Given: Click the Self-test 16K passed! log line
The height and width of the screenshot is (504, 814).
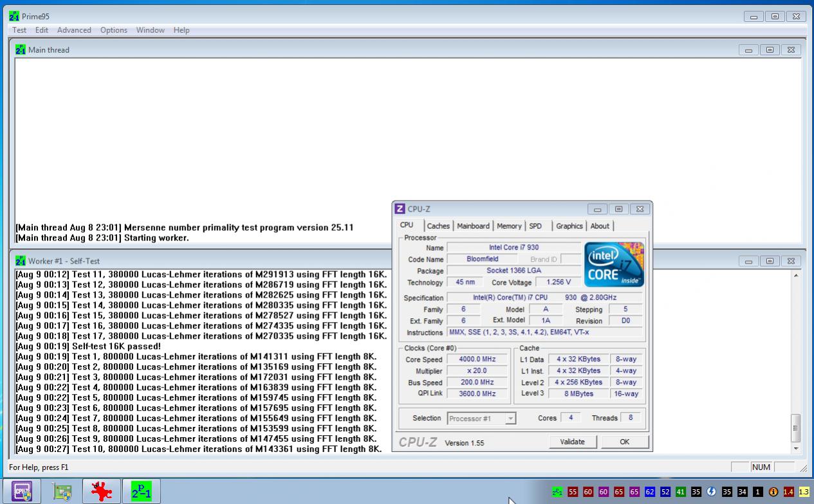Looking at the screenshot, I should click(x=88, y=346).
